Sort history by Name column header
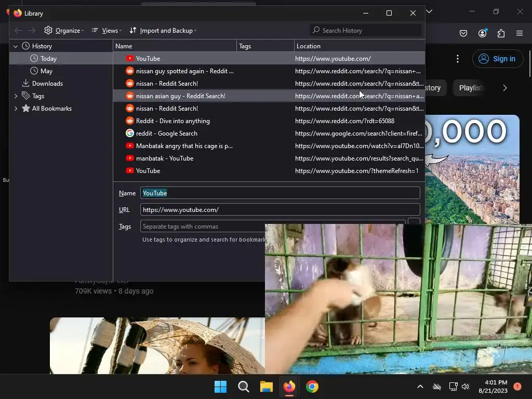The height and width of the screenshot is (399, 532). (x=175, y=46)
